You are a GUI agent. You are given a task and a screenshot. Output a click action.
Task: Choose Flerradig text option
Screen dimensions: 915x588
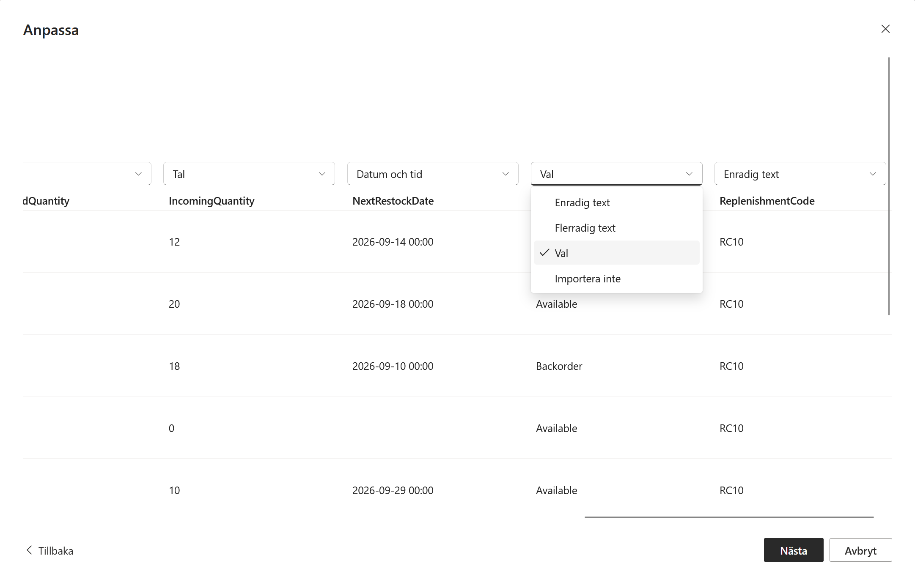coord(616,228)
